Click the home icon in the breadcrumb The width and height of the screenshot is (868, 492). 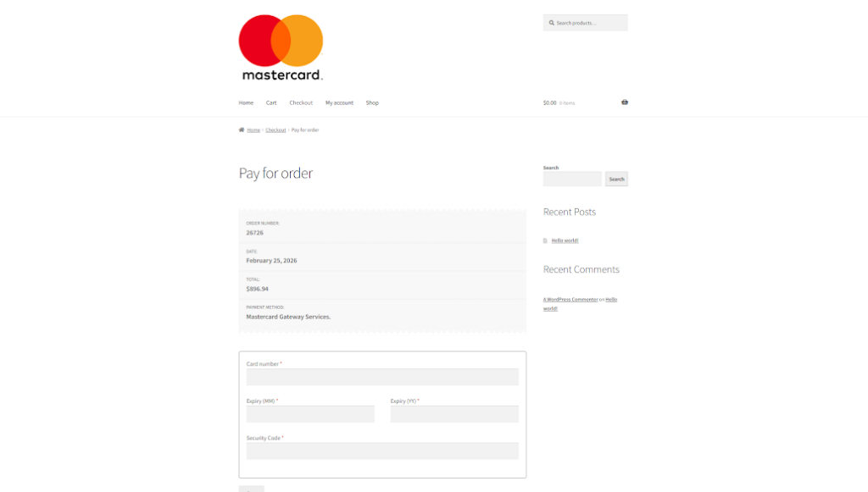pyautogui.click(x=242, y=129)
